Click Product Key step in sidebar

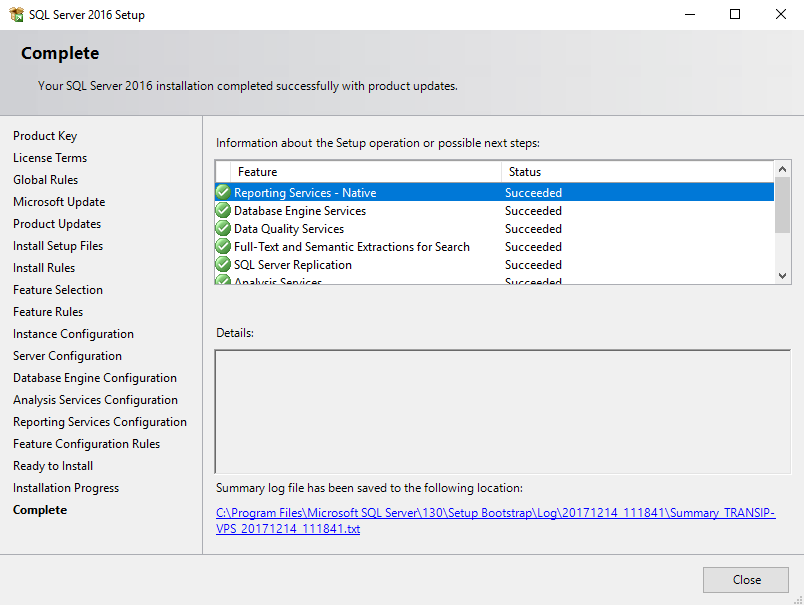pos(45,136)
